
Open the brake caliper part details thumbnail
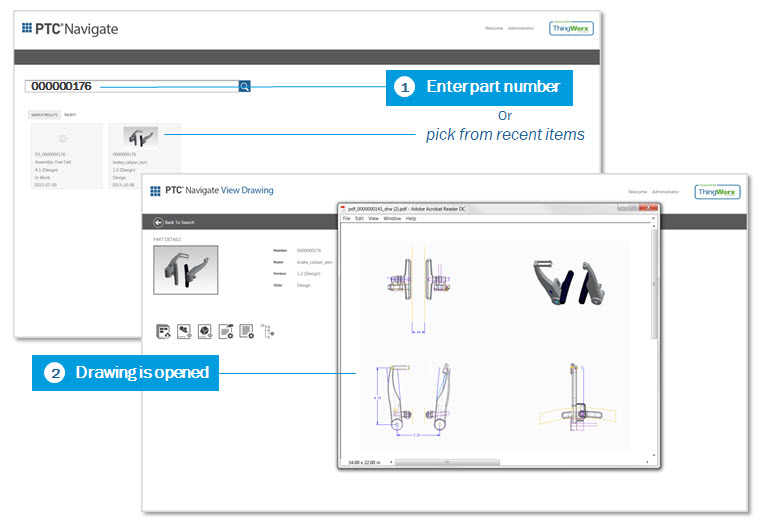coord(185,270)
